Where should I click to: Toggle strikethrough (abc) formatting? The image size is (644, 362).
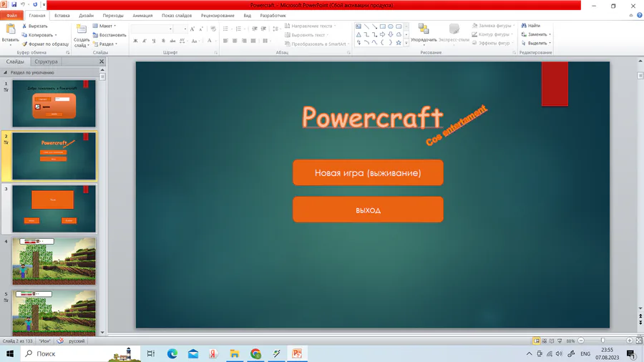(172, 41)
